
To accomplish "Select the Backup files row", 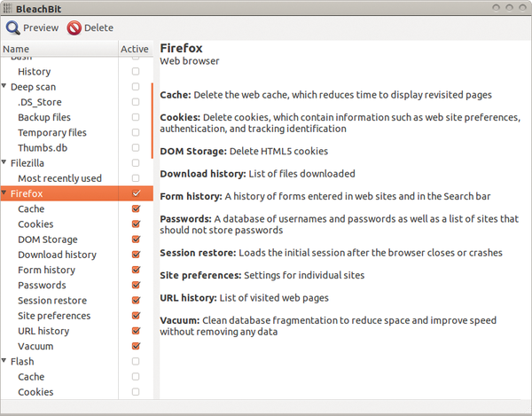I will coord(76,117).
